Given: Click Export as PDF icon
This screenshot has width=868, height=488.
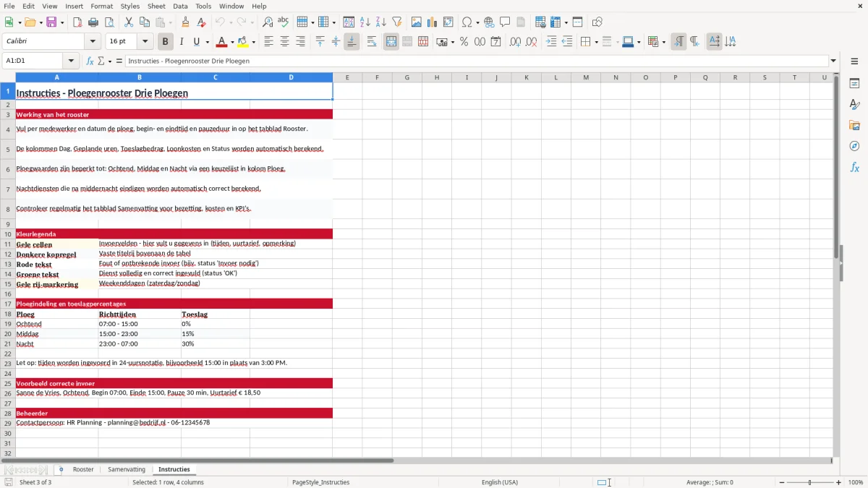Looking at the screenshot, I should [x=77, y=22].
